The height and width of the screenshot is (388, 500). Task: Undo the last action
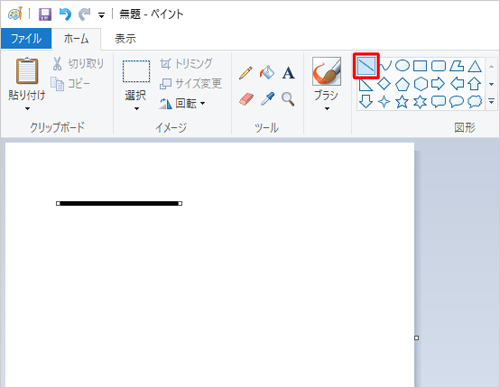[x=65, y=14]
